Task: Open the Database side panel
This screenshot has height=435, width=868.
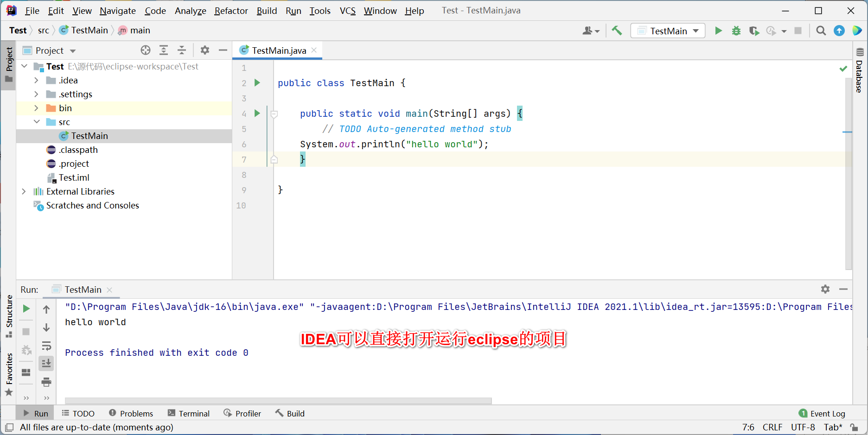Action: [x=860, y=70]
